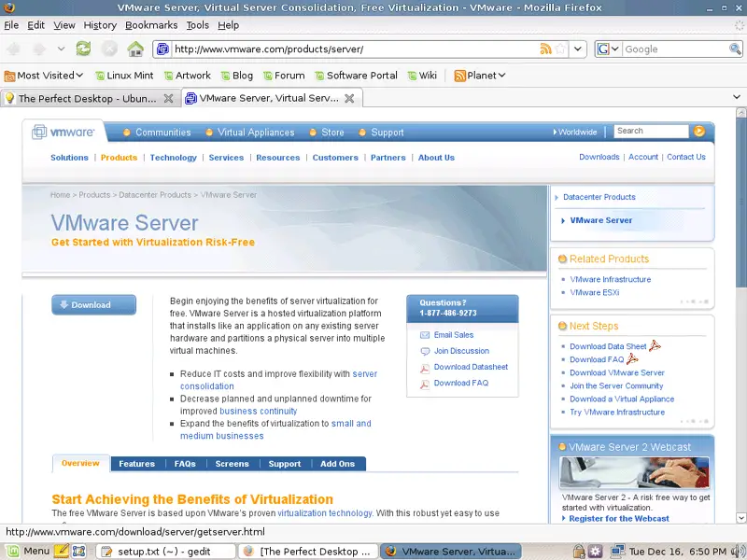Focus the Google search field
747x560 pixels.
pos(674,49)
